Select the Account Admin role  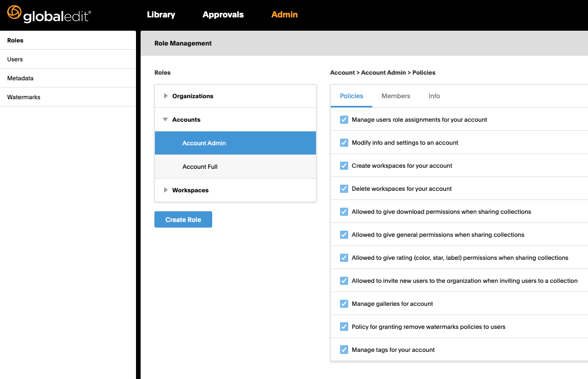[236, 143]
